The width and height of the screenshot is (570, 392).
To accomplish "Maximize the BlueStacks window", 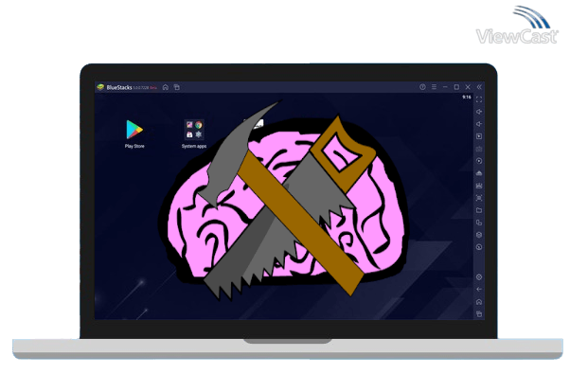I will tap(456, 87).
